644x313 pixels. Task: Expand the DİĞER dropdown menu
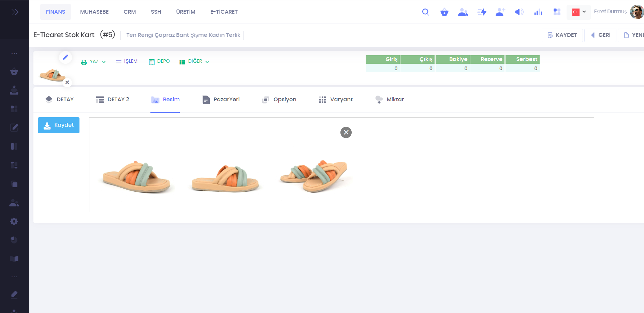194,61
